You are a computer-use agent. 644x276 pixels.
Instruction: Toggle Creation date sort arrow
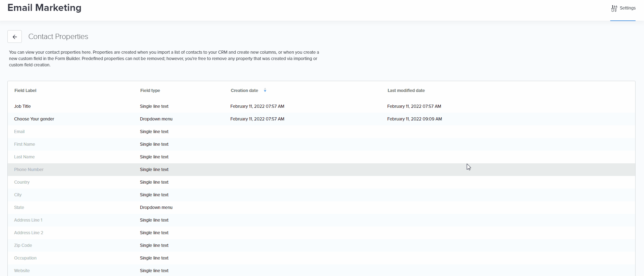265,91
